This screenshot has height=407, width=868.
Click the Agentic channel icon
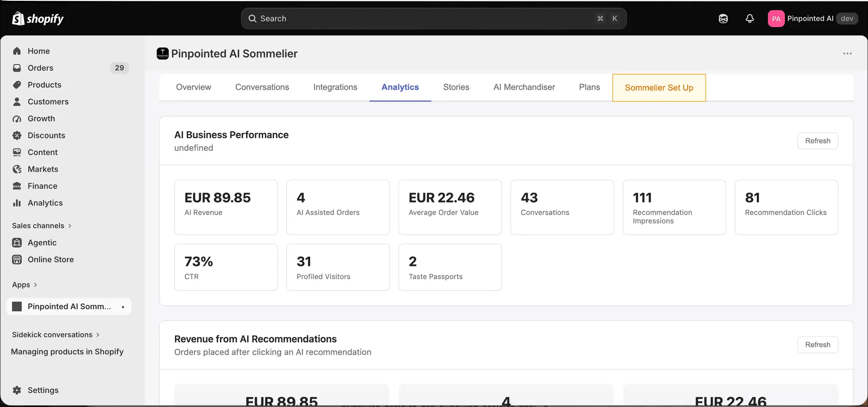click(x=17, y=243)
